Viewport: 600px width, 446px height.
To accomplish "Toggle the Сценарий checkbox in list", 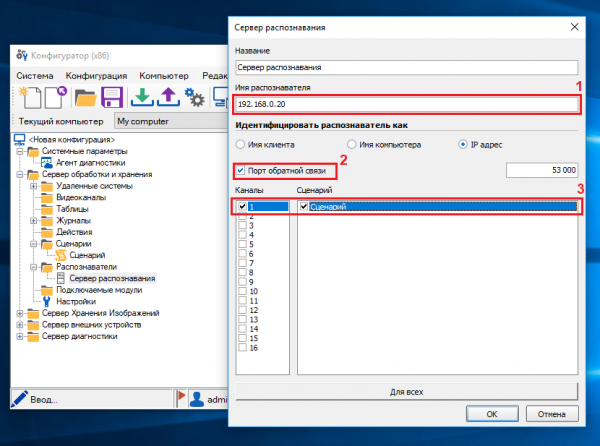I will tap(305, 206).
